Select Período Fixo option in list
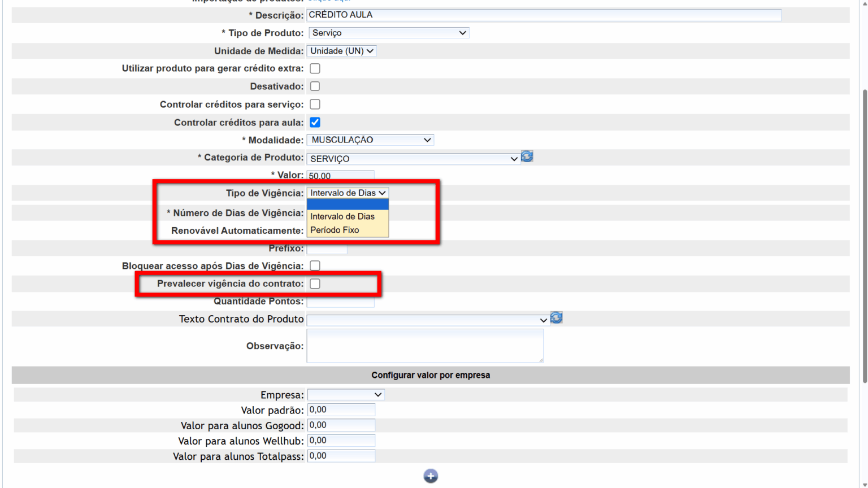The image size is (868, 488). (x=335, y=230)
